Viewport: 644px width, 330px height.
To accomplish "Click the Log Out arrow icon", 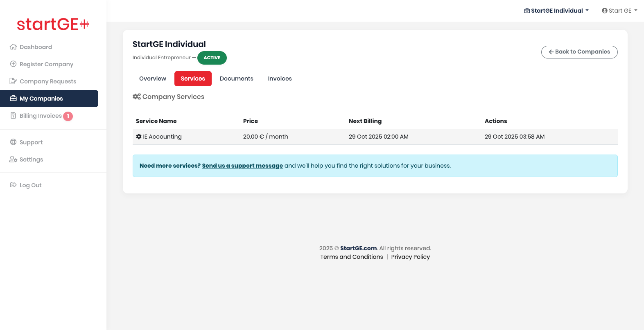I will pyautogui.click(x=13, y=185).
